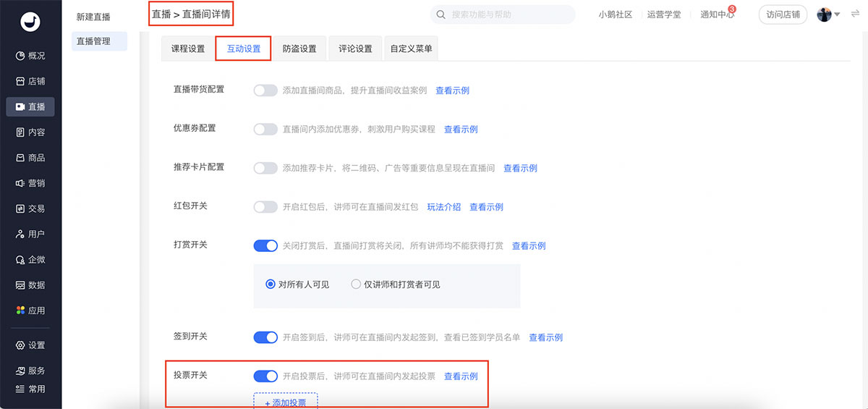Expand the user avatar dropdown arrow
The image size is (868, 409).
coord(837,14)
